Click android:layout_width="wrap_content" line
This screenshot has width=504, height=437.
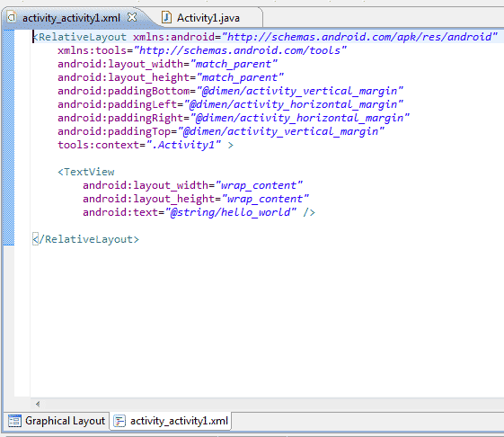click(192, 185)
